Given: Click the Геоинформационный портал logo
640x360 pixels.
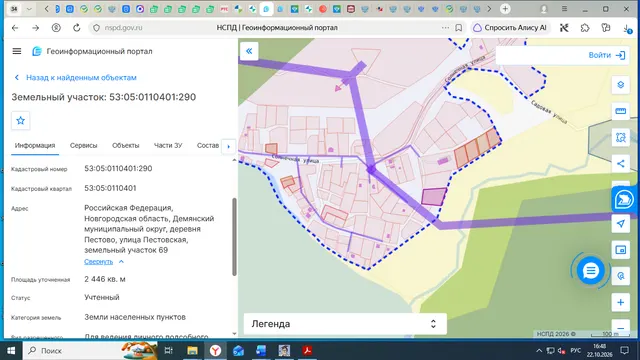Looking at the screenshot, I should coord(37,51).
